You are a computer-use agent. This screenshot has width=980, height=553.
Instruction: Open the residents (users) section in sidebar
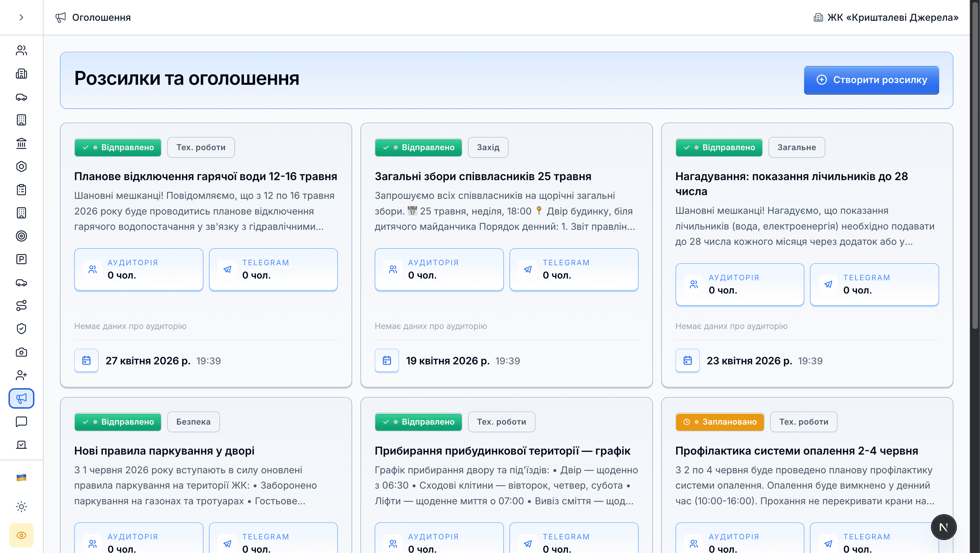pos(21,50)
